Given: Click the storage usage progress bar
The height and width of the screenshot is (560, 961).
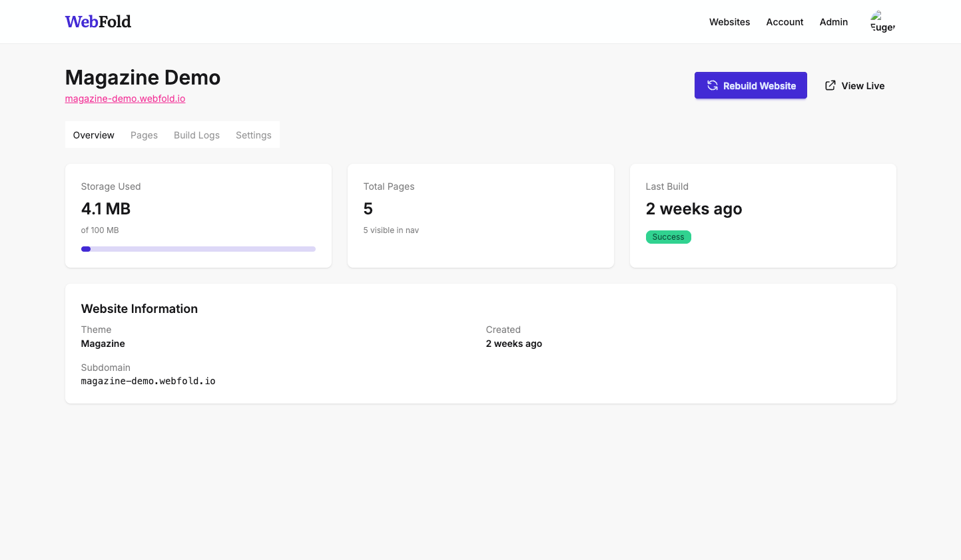Looking at the screenshot, I should 198,249.
